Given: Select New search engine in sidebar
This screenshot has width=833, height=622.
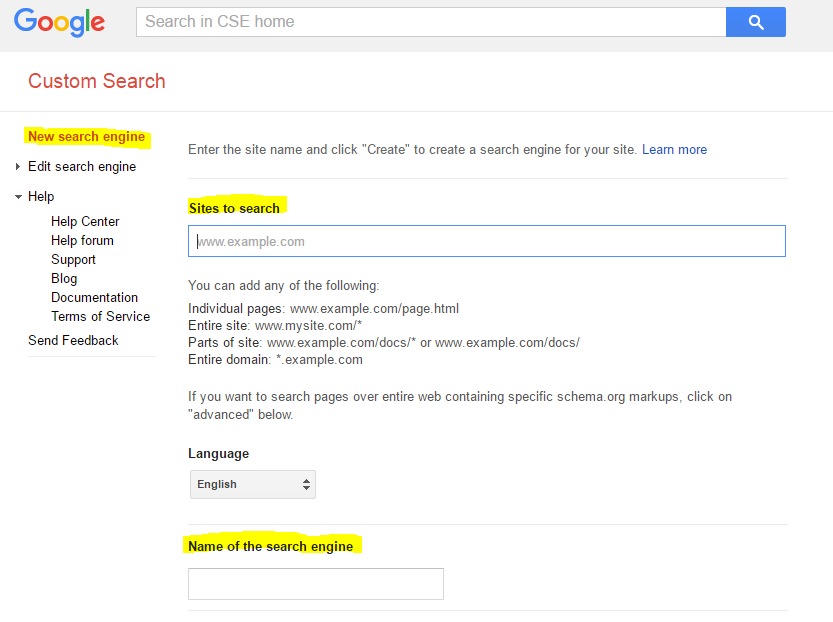Looking at the screenshot, I should [x=87, y=137].
